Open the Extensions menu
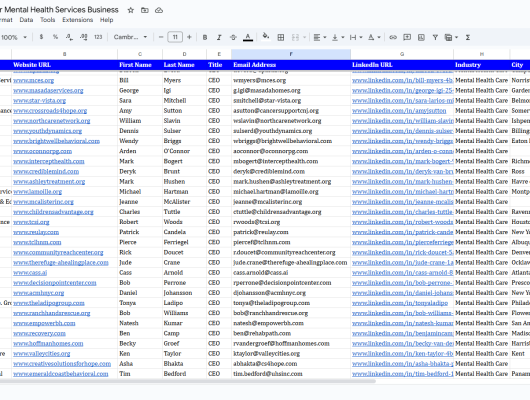The width and height of the screenshot is (530, 400). [77, 20]
